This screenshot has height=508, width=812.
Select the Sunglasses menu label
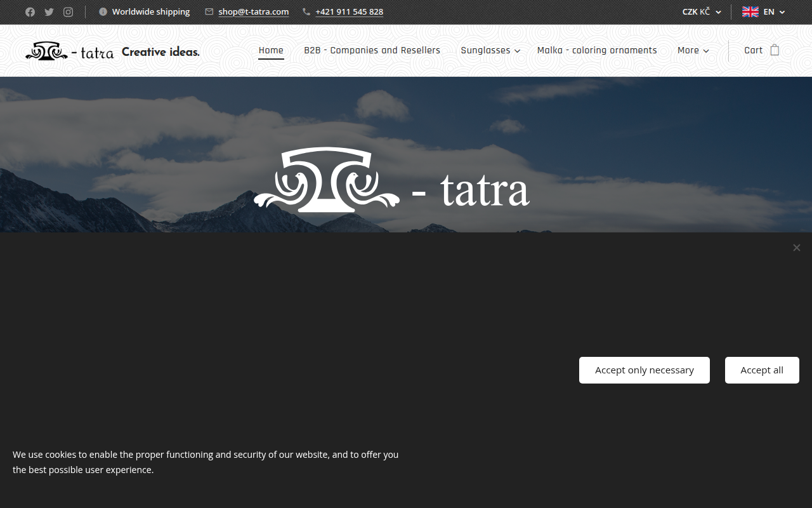pos(485,50)
